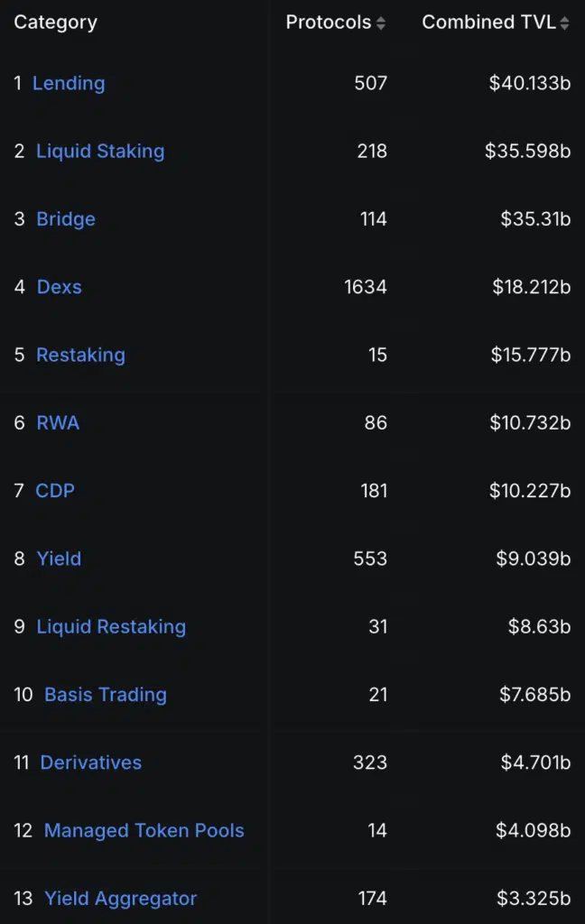
Task: View the Liquid Restaking category
Action: [111, 626]
